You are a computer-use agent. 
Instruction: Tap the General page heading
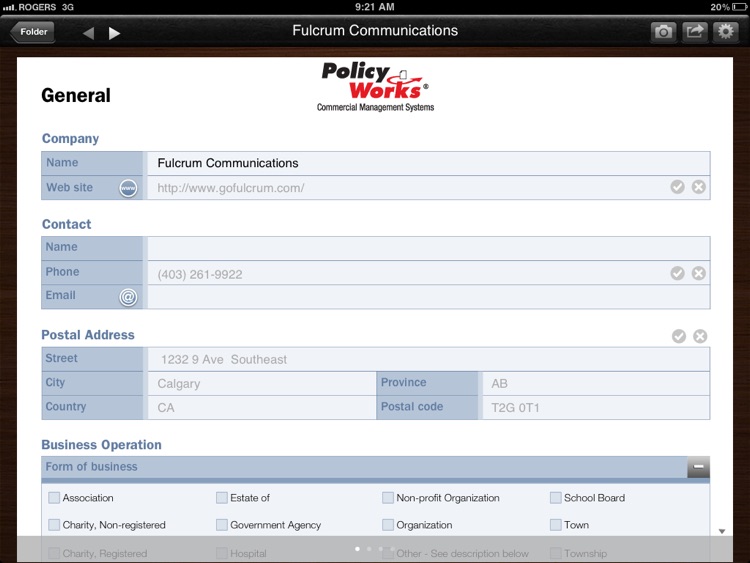point(76,95)
